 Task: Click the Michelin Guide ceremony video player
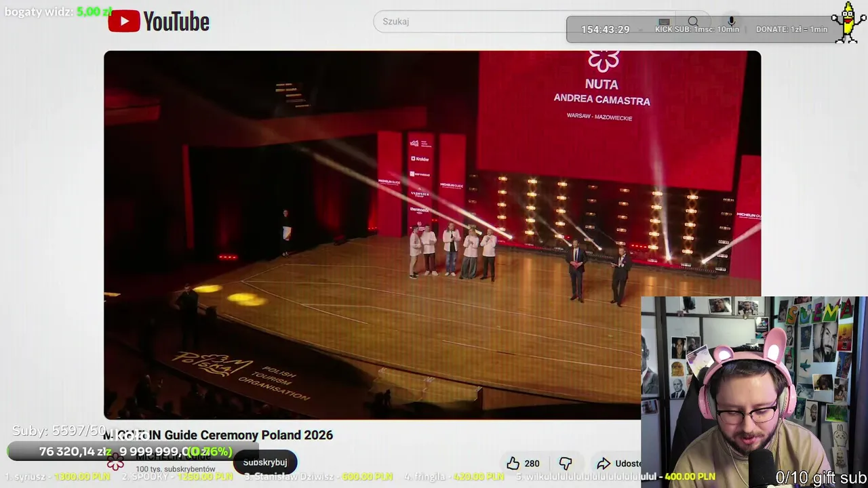432,235
